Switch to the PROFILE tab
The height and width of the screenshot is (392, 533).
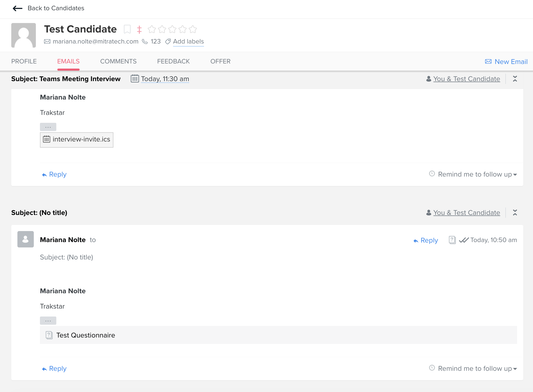point(24,61)
